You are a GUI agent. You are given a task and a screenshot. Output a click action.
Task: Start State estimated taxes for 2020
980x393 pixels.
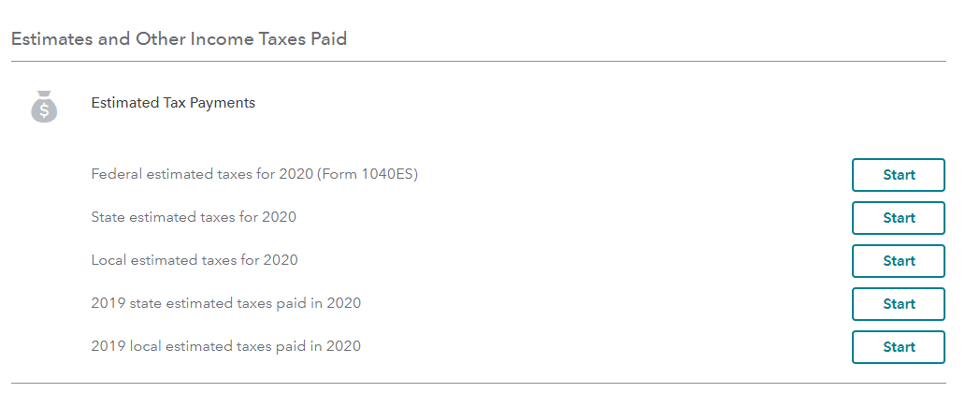click(x=898, y=218)
